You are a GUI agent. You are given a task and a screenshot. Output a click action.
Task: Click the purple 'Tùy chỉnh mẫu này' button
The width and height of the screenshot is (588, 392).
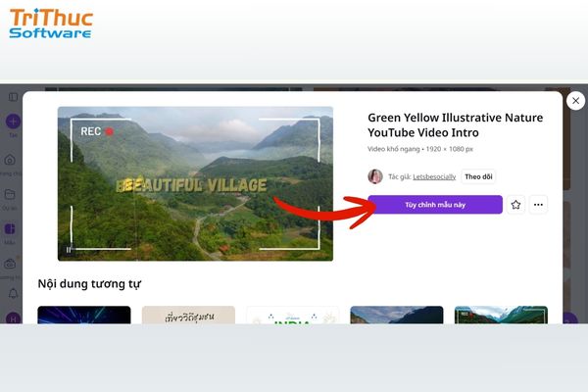coord(435,205)
